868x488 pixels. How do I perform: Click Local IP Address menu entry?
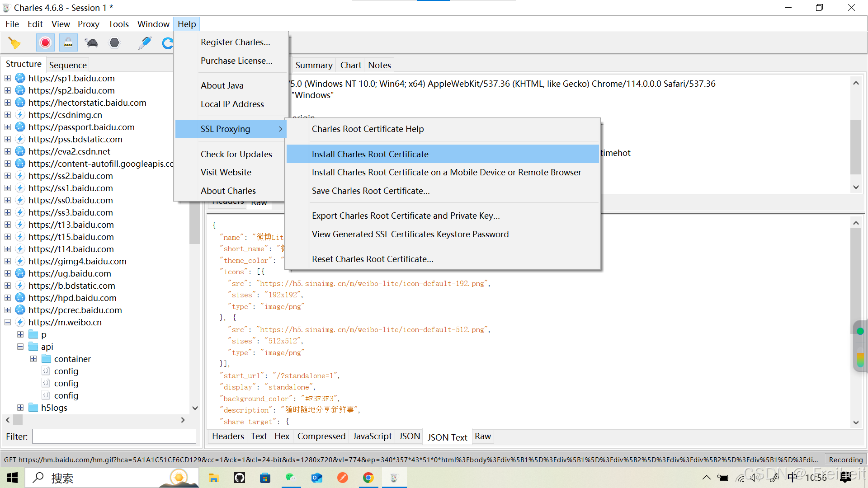point(231,104)
